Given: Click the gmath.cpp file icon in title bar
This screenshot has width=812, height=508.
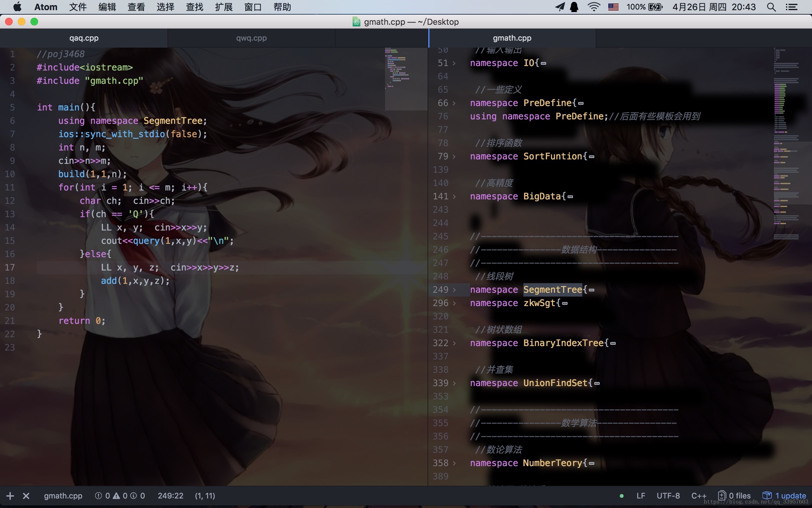Looking at the screenshot, I should [356, 22].
